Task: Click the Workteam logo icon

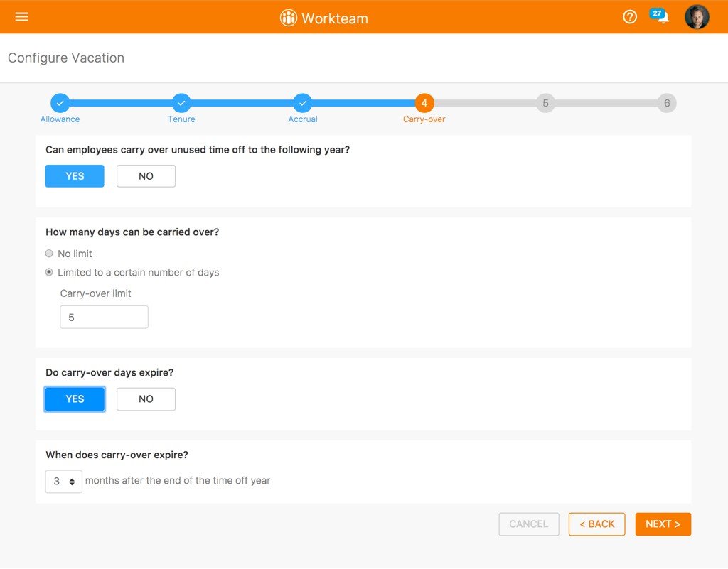Action: click(x=289, y=18)
